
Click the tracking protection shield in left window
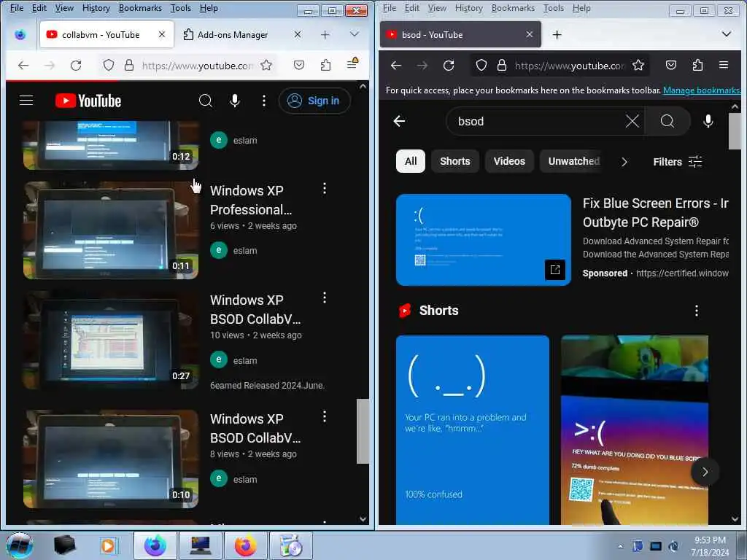click(109, 65)
